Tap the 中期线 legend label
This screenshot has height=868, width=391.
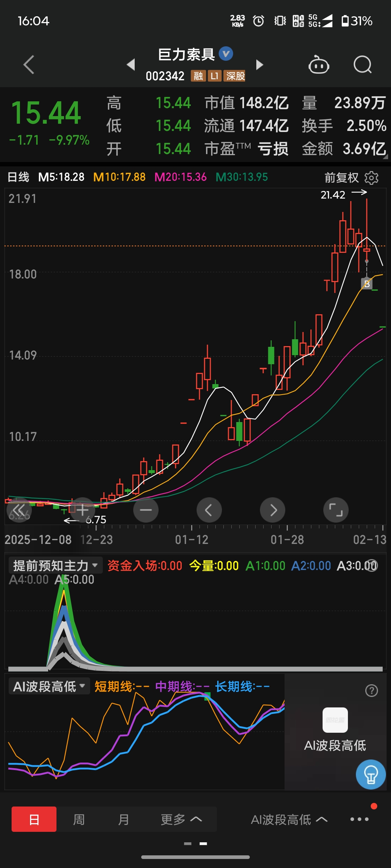point(182,686)
